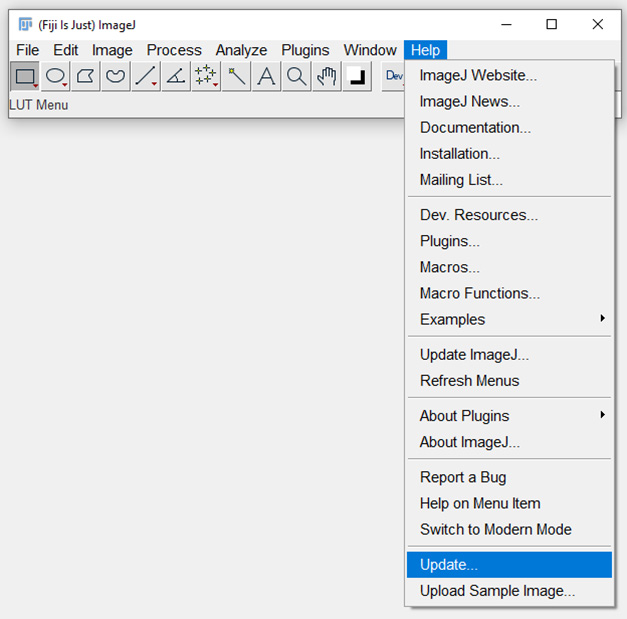Open Dev. Resources... menu item
This screenshot has height=619, width=627.
coord(509,215)
